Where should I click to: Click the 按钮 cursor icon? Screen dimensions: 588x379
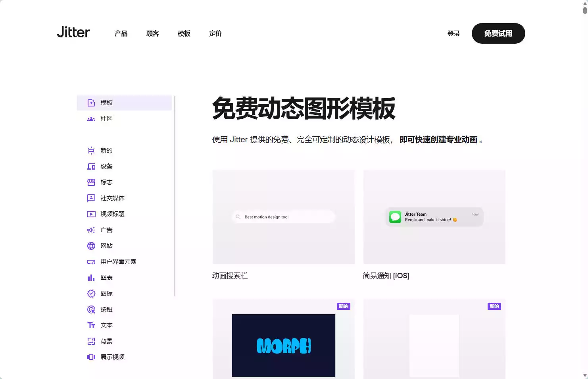(x=91, y=309)
